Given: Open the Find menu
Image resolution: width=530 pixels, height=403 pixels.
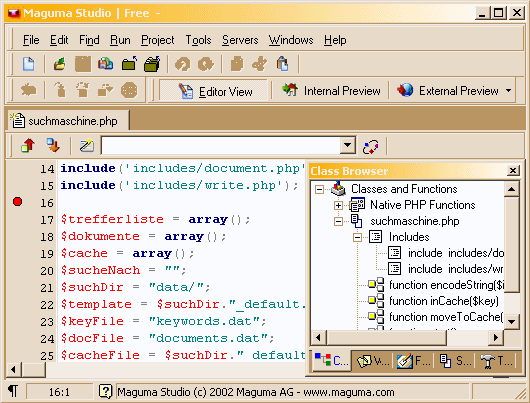Looking at the screenshot, I should [89, 40].
